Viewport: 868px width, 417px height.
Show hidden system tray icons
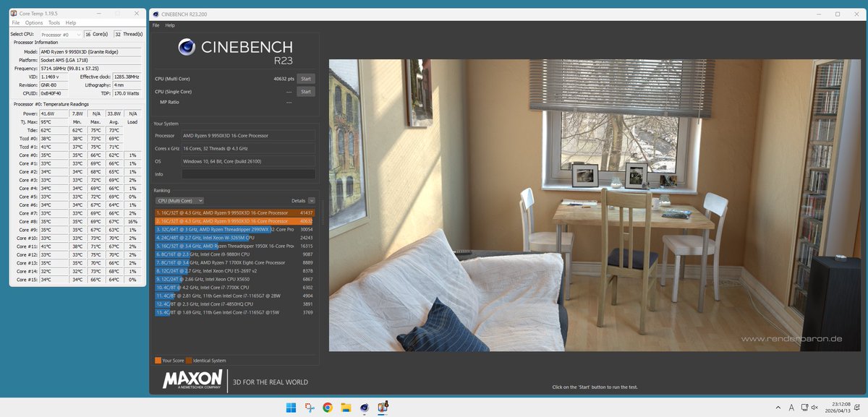pyautogui.click(x=778, y=408)
